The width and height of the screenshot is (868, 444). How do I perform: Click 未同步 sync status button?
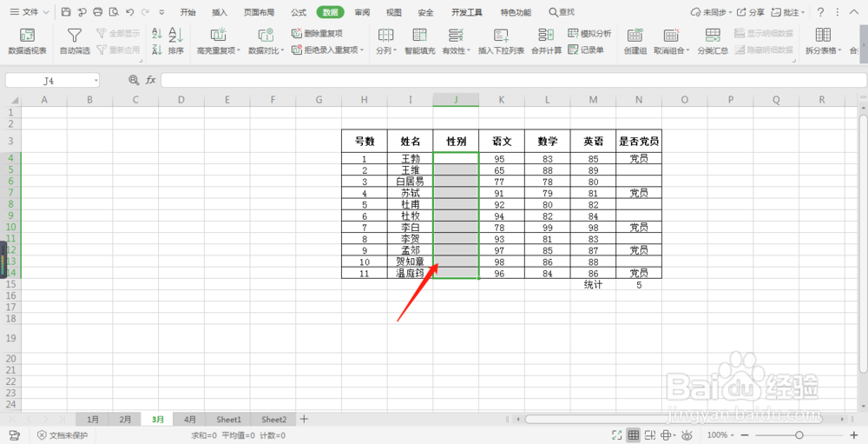pos(712,12)
